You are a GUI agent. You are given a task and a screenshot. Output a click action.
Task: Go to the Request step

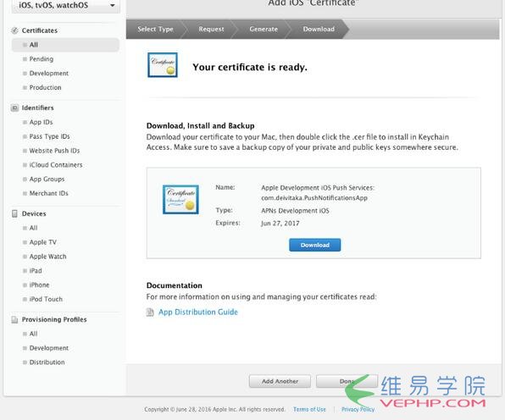(211, 29)
